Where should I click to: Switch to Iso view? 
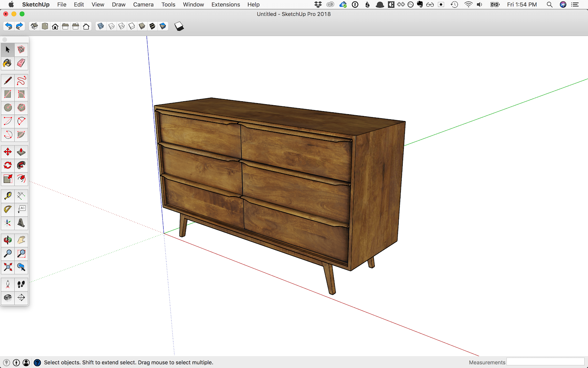35,26
